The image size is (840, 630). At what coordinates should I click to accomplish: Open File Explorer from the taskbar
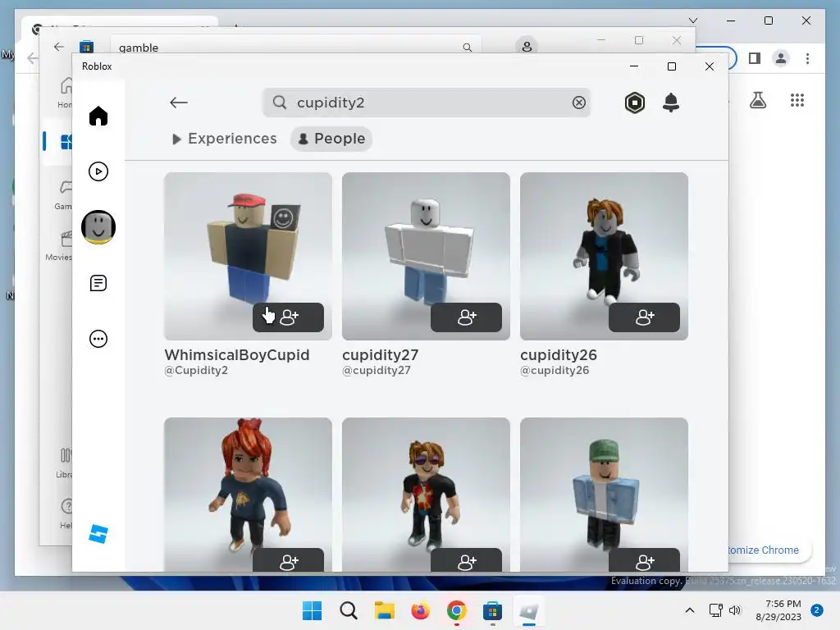click(384, 610)
